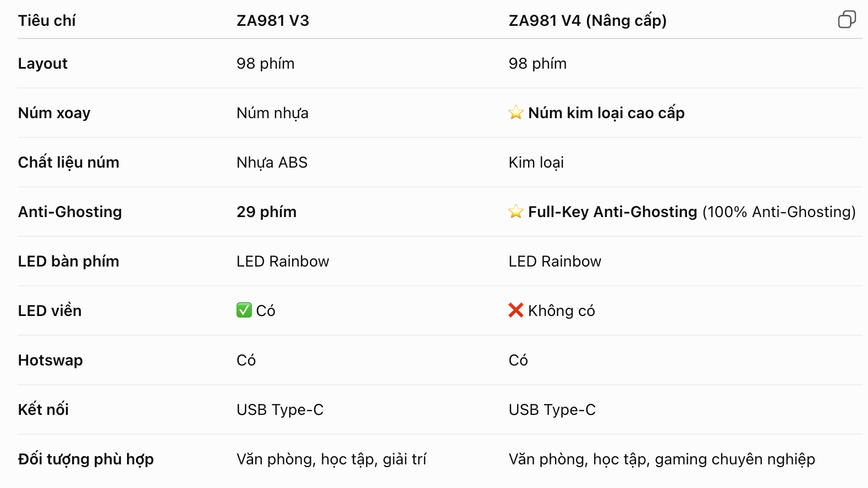This screenshot has width=868, height=488.
Task: Select the Nhựa ABS cell
Action: (x=272, y=162)
